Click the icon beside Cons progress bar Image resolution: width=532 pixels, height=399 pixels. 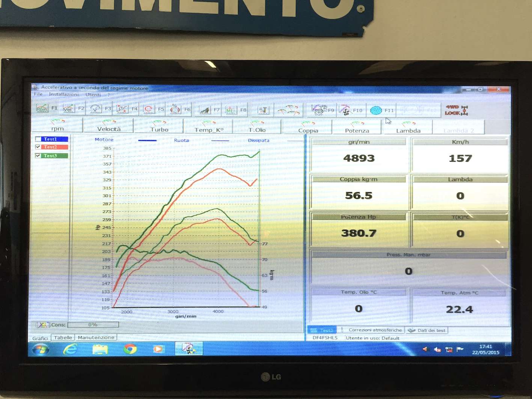[42, 325]
